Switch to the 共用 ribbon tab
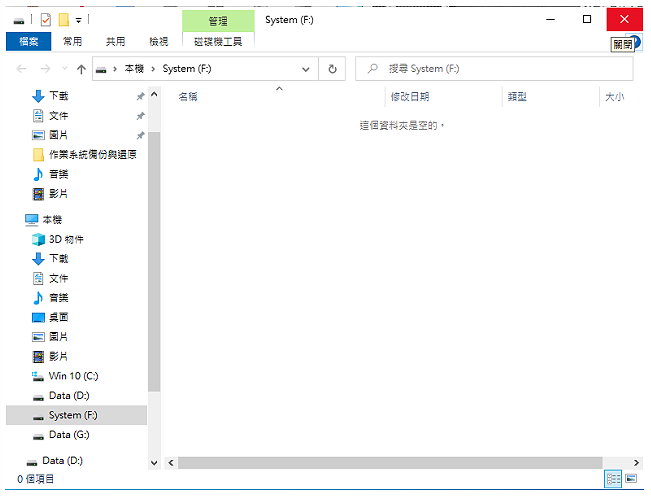 click(x=115, y=42)
